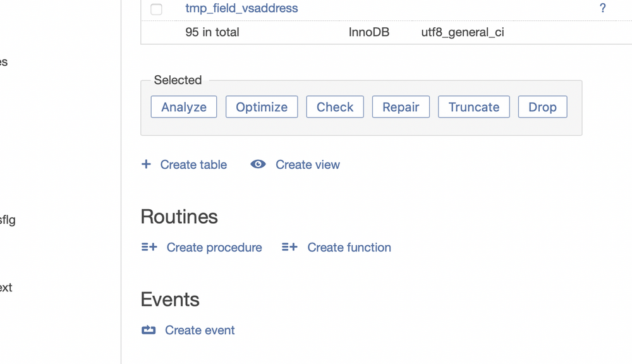This screenshot has width=632, height=364.
Task: Follow the Create procedure text link
Action: click(214, 247)
